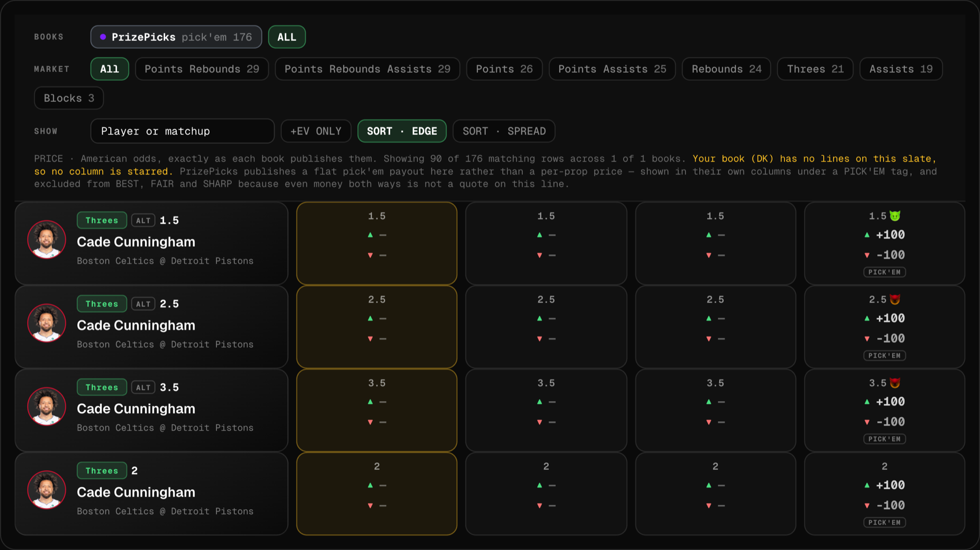Open Cade Cunningham name in ALT 3.5 card
This screenshot has height=550, width=980.
click(x=136, y=409)
